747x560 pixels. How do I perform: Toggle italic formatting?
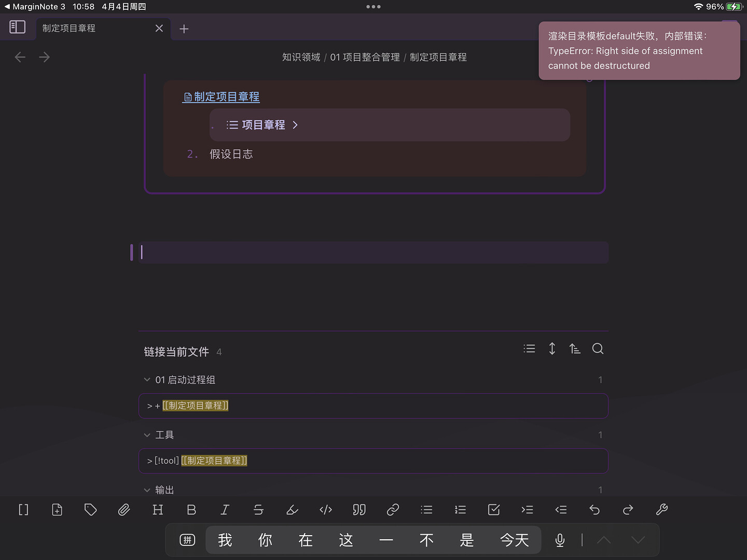click(x=225, y=510)
